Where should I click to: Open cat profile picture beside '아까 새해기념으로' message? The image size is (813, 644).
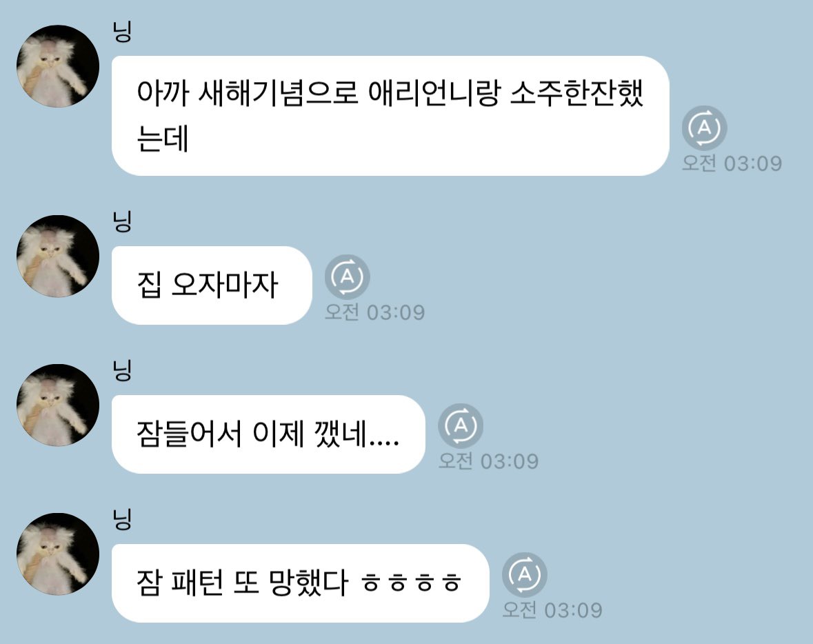[x=57, y=66]
